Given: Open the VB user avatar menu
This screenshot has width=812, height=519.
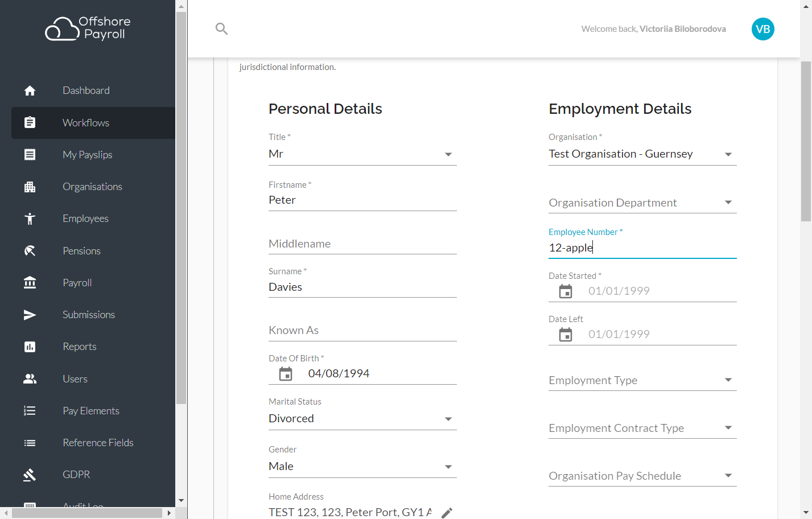Looking at the screenshot, I should tap(762, 29).
